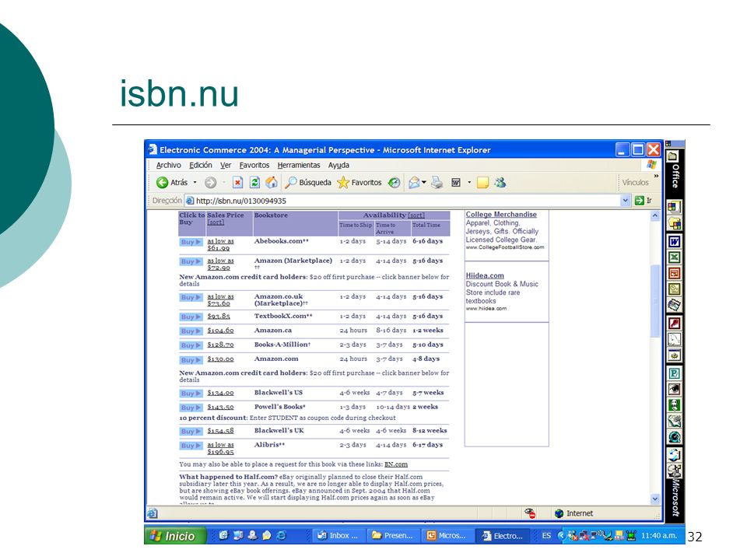The image size is (747, 560).
Task: Click the vertical scrollbar thumb
Action: pos(655,300)
